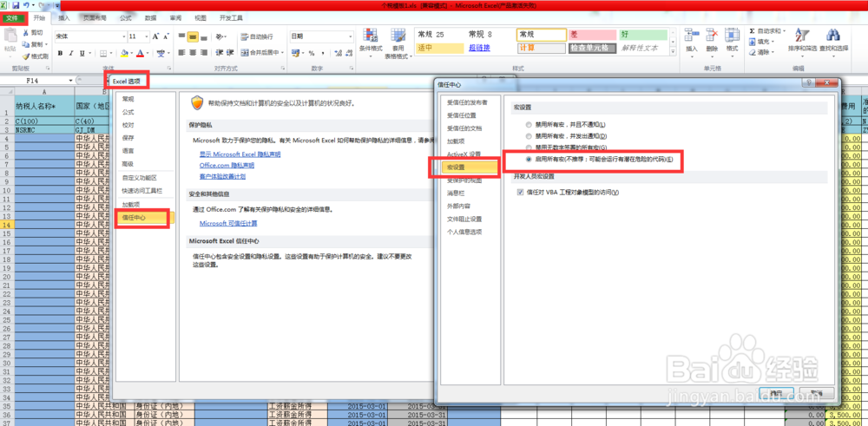
Task: Select ActiveX 设置 in Trust Center list
Action: click(464, 154)
